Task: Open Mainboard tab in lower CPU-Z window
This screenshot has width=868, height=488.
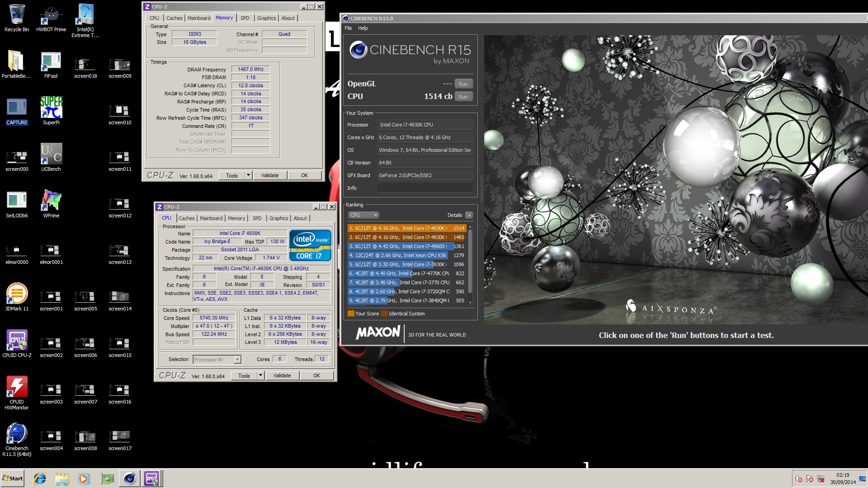Action: pyautogui.click(x=211, y=218)
